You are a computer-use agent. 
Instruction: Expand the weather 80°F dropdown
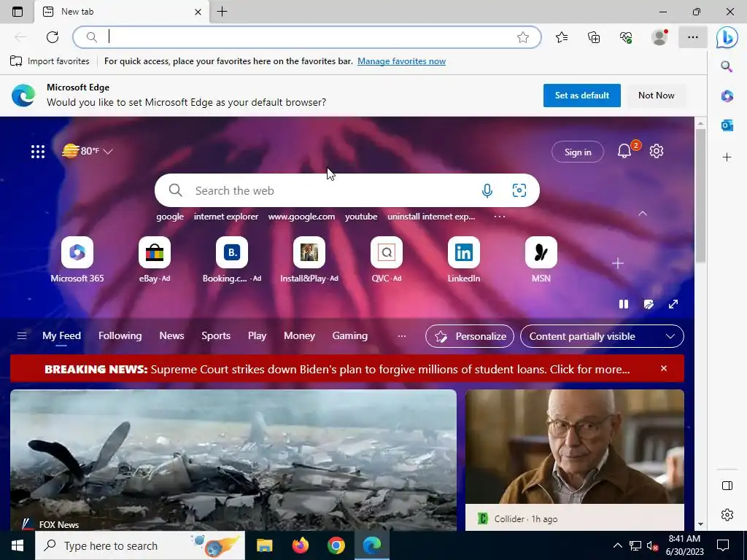(x=88, y=151)
